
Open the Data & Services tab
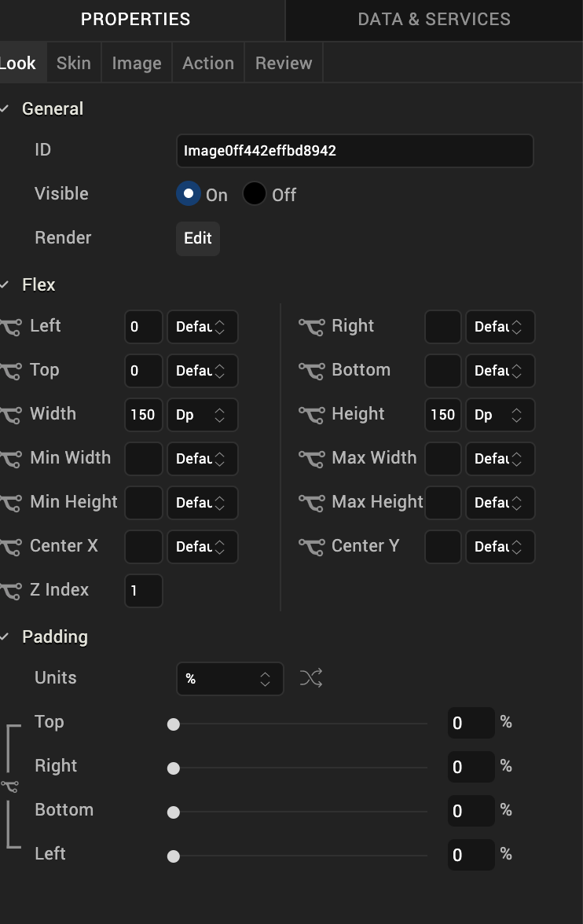click(434, 20)
